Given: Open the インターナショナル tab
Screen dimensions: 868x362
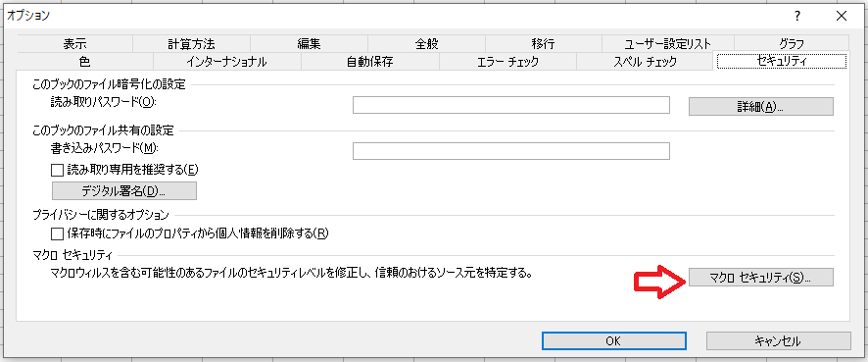Looking at the screenshot, I should pos(227,62).
